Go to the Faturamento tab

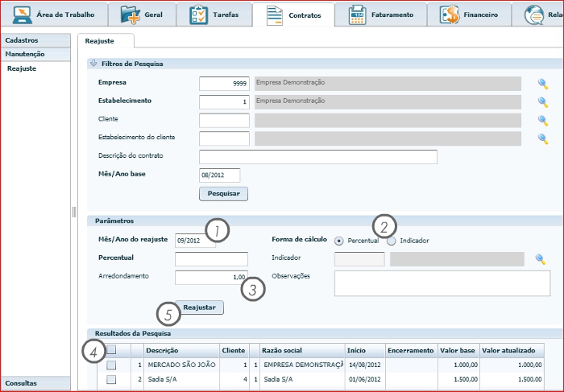(381, 14)
